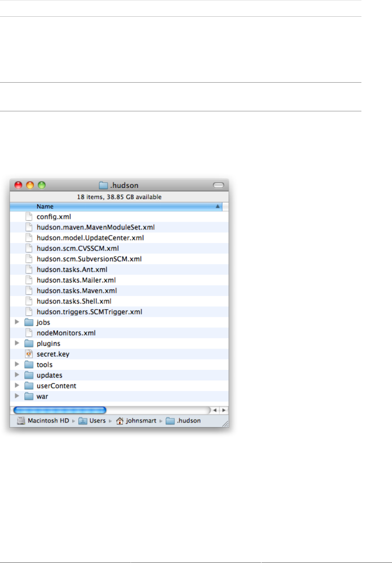This screenshot has width=392, height=563.
Task: Select nodeMonitors.xml file name
Action: [66, 333]
